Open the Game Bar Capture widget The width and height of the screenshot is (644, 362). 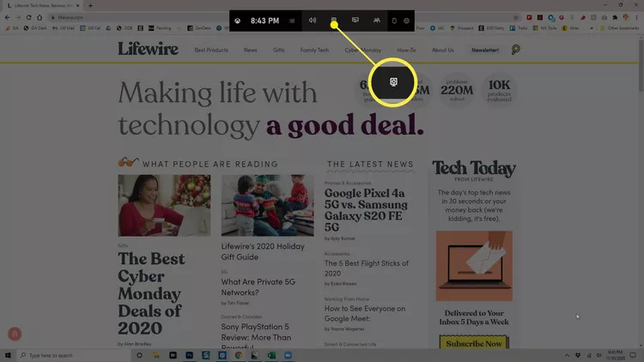pos(334,20)
